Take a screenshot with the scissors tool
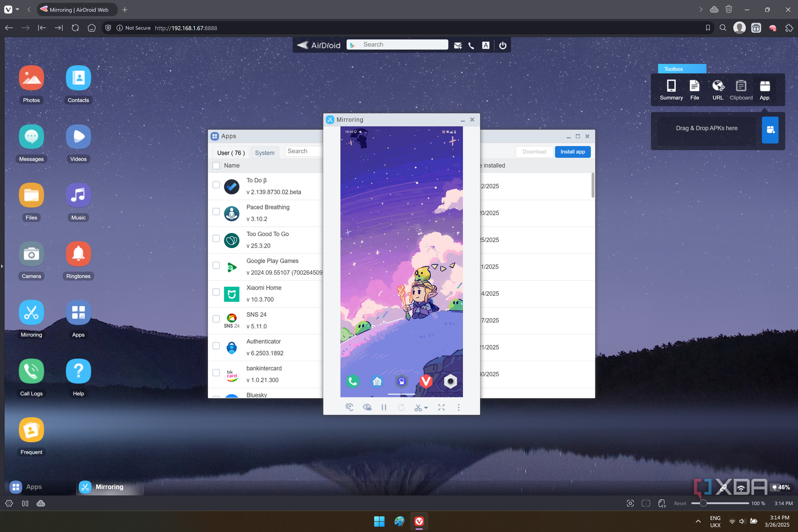The width and height of the screenshot is (798, 532). point(418,407)
